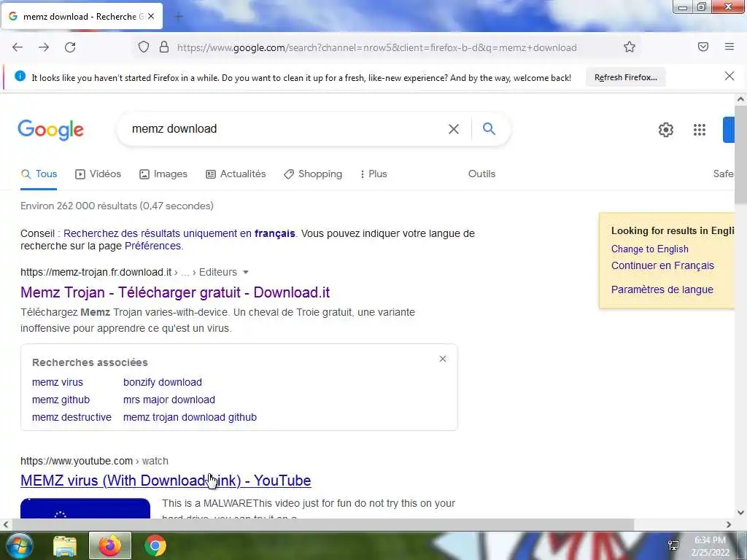Bookmark this page with the star icon
The image size is (747, 560).
(x=630, y=47)
